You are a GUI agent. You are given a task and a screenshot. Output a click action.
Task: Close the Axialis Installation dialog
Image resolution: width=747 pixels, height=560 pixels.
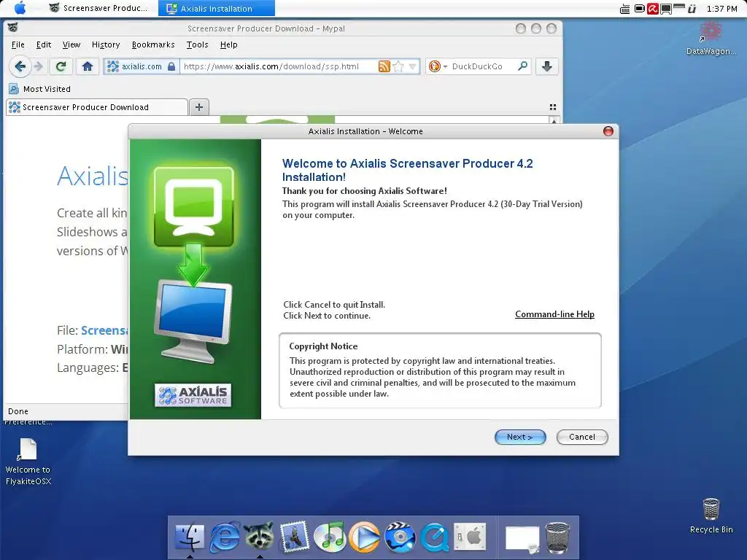(608, 131)
